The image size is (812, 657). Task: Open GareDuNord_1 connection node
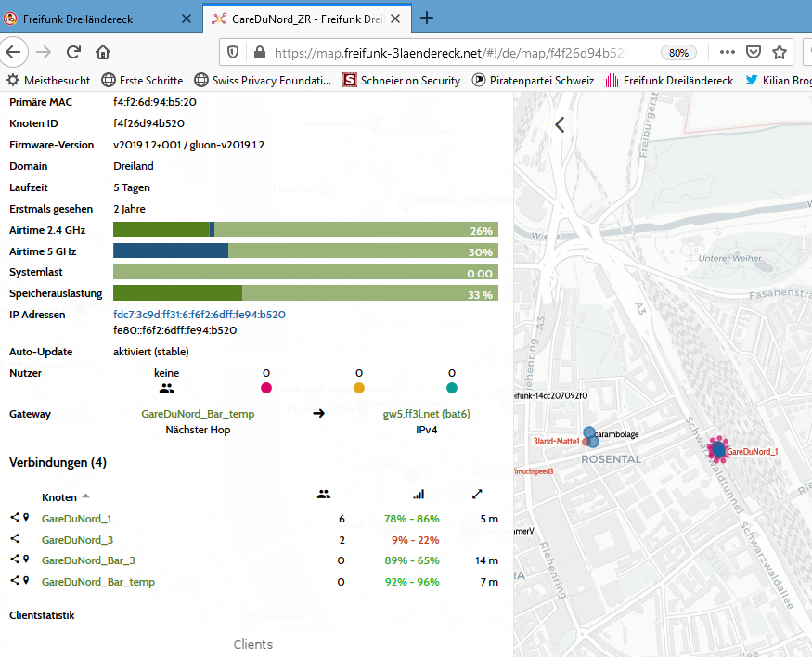[76, 518]
